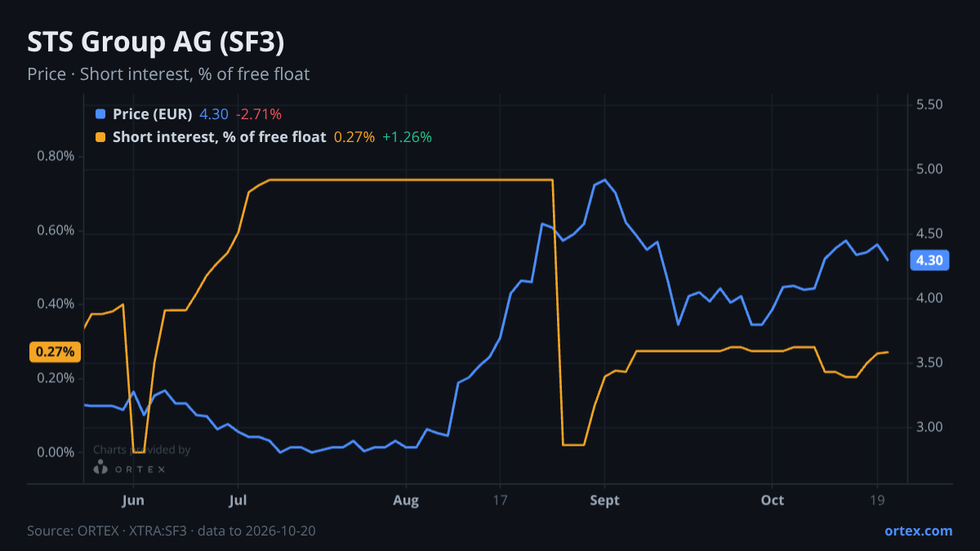The width and height of the screenshot is (980, 551).
Task: Click the legend price value 4.30
Action: (x=214, y=114)
